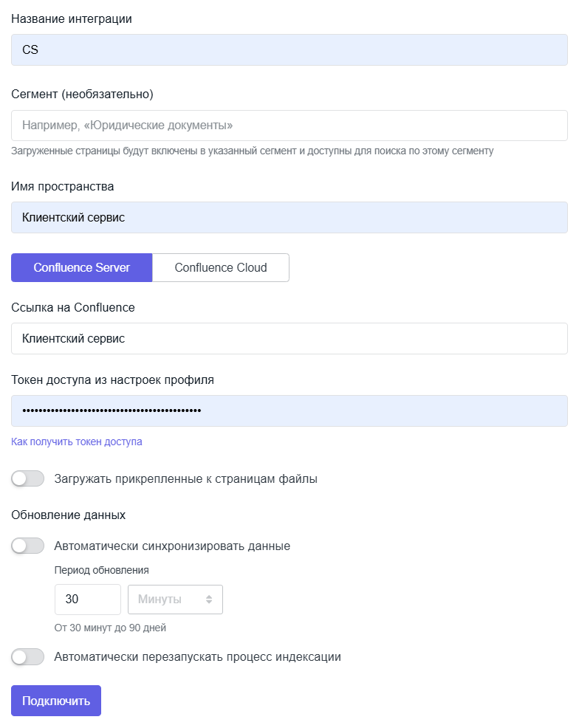Image resolution: width=579 pixels, height=728 pixels.
Task: Click the Токен доступа из настроек профиля label
Action: [112, 380]
